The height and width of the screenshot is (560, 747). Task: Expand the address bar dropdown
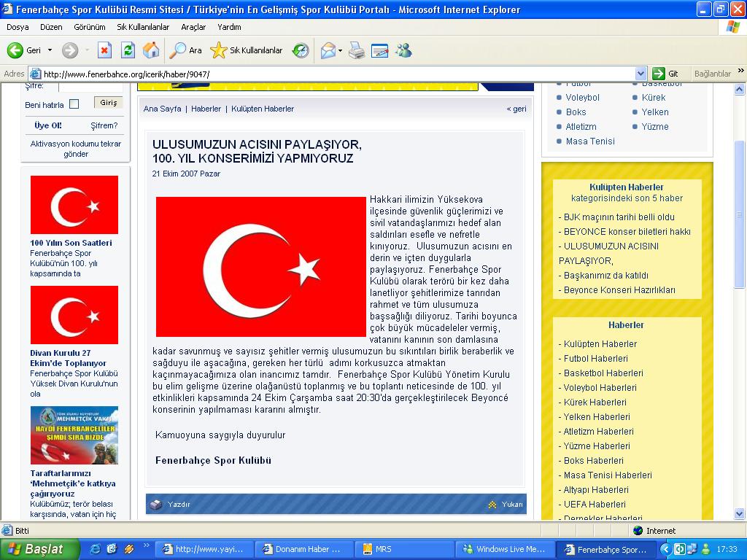[x=640, y=74]
